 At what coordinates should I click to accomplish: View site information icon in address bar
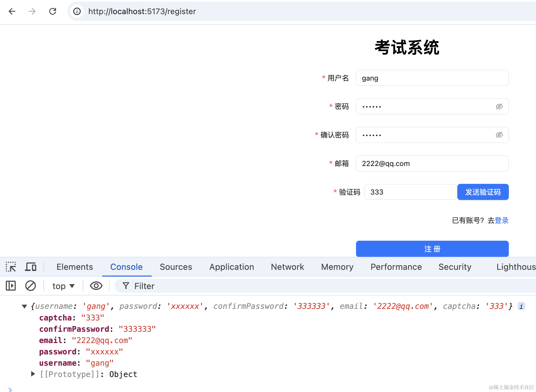77,11
